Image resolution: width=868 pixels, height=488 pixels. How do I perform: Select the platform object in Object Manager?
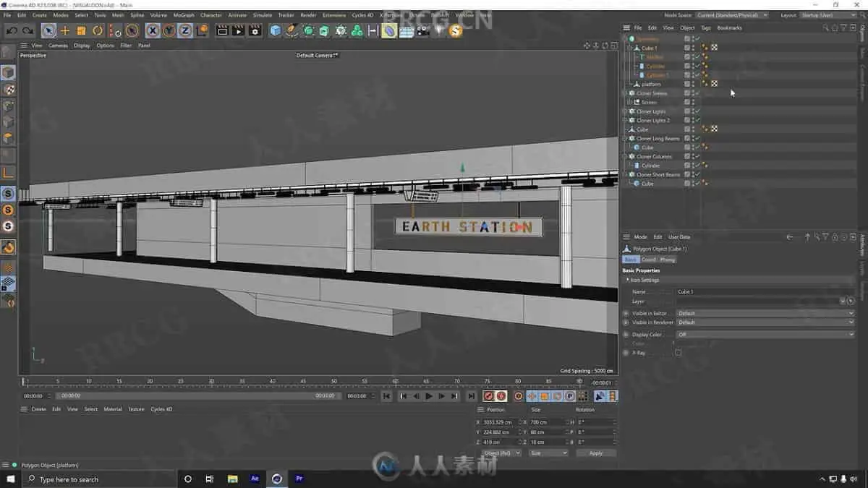(651, 85)
